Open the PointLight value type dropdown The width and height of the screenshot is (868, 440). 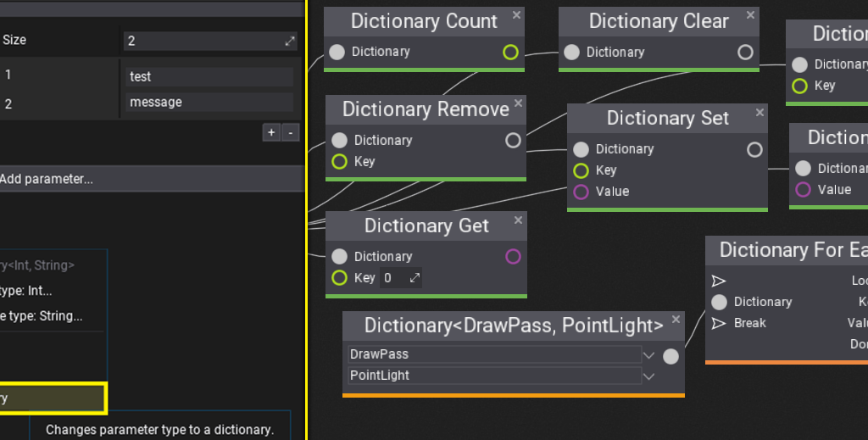(x=648, y=376)
